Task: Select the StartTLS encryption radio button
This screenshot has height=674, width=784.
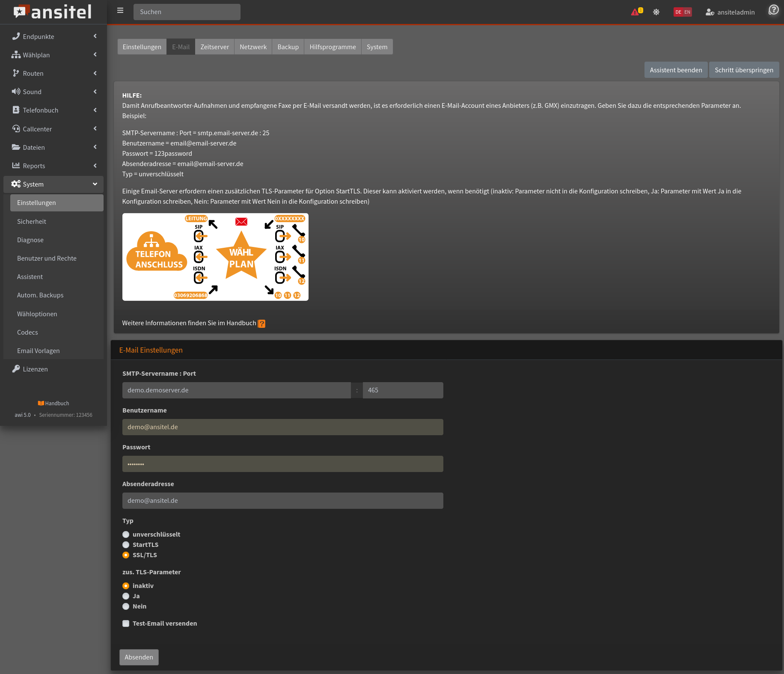Action: [126, 545]
